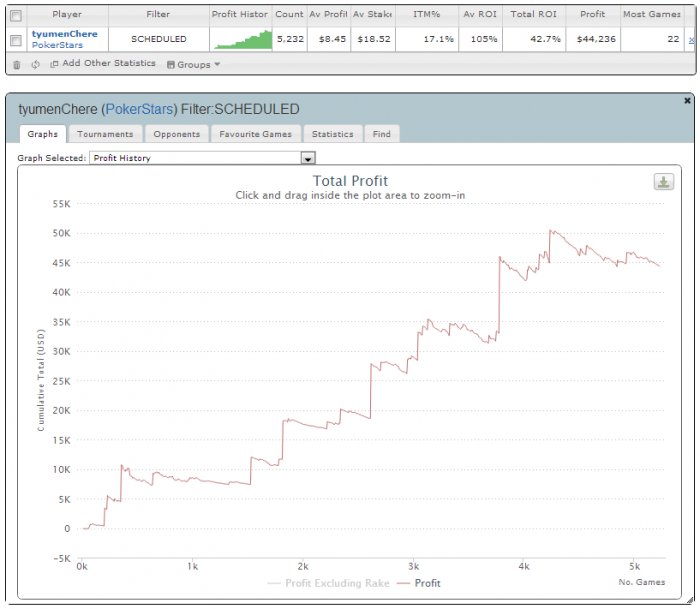Click Add Other Statistics
The image size is (700, 609).
103,63
